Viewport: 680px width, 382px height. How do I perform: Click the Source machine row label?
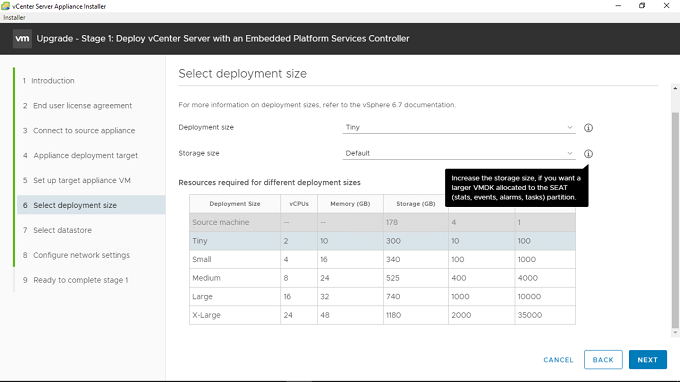pyautogui.click(x=221, y=222)
